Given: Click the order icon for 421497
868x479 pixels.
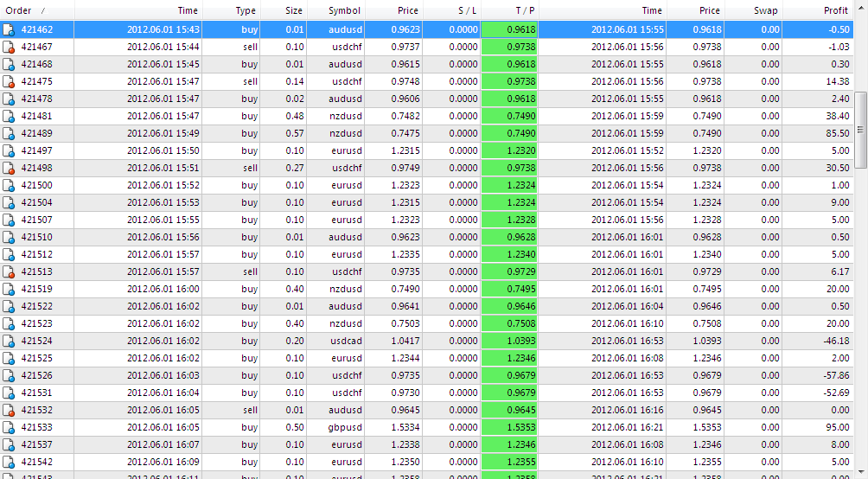Looking at the screenshot, I should pos(9,150).
